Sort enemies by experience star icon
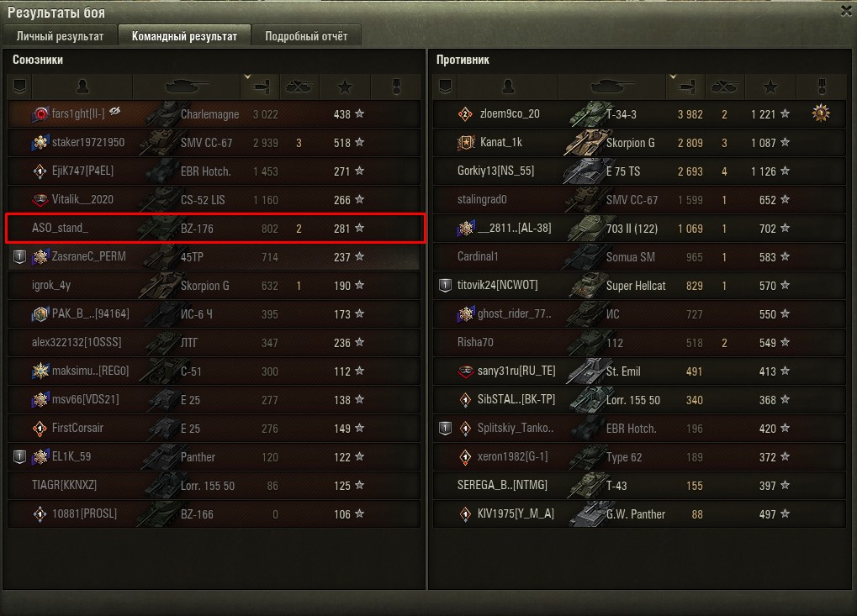 (x=770, y=87)
